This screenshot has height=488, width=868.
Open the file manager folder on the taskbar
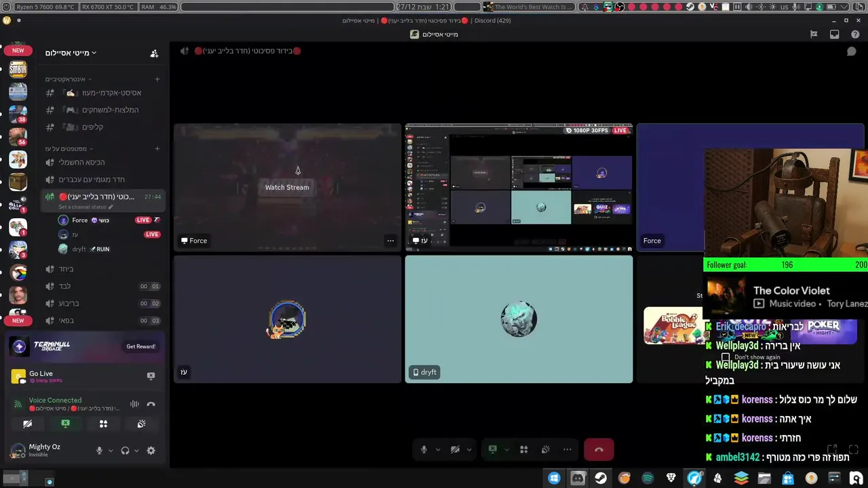[x=764, y=479]
